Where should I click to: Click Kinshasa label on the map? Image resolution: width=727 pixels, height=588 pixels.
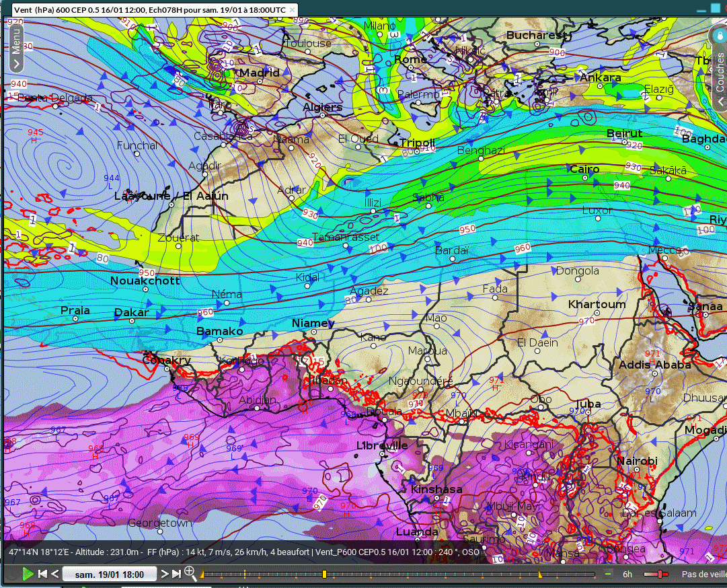coord(436,489)
